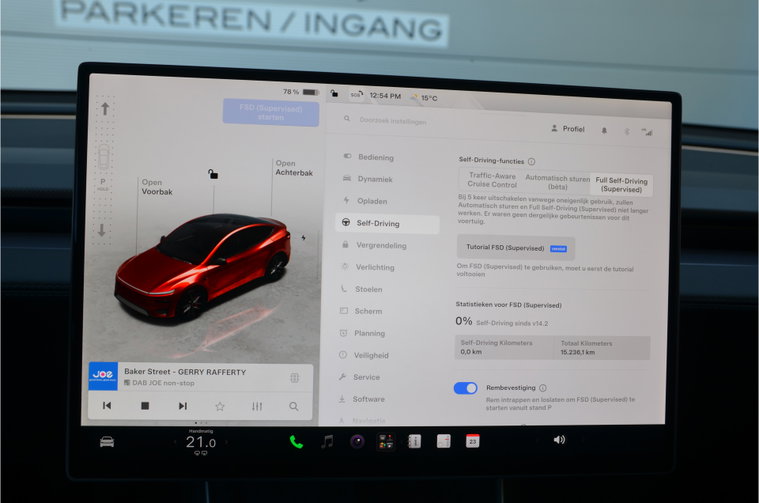Open the music note media app
The image size is (759, 503).
click(327, 441)
